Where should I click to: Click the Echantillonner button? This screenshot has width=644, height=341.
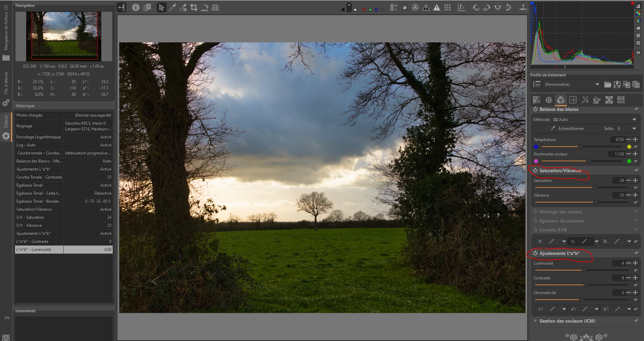(568, 129)
